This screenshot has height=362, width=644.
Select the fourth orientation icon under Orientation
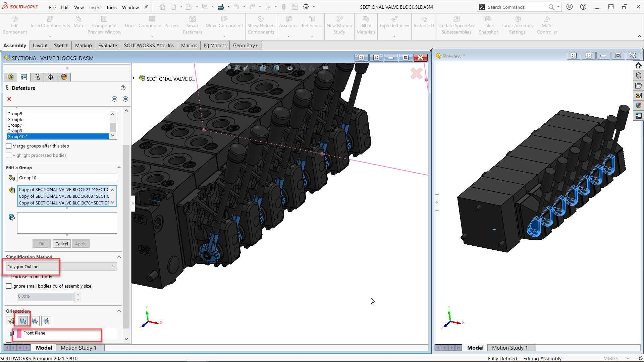pyautogui.click(x=46, y=321)
